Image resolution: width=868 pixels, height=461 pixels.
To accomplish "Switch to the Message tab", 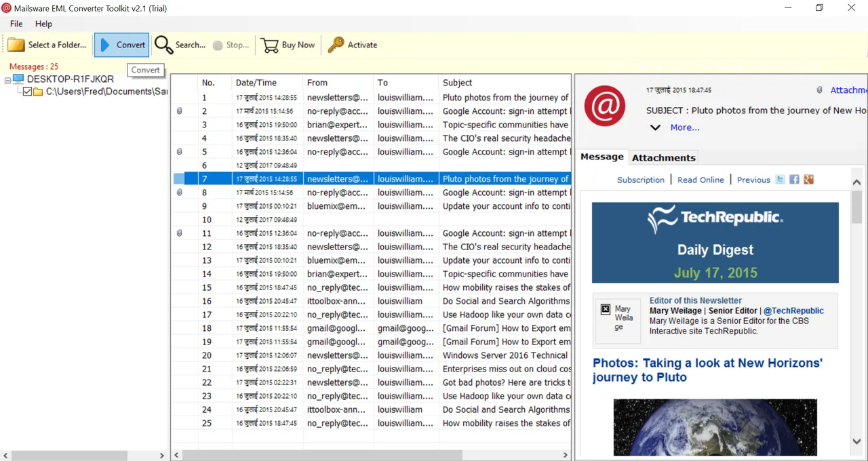I will (x=601, y=157).
